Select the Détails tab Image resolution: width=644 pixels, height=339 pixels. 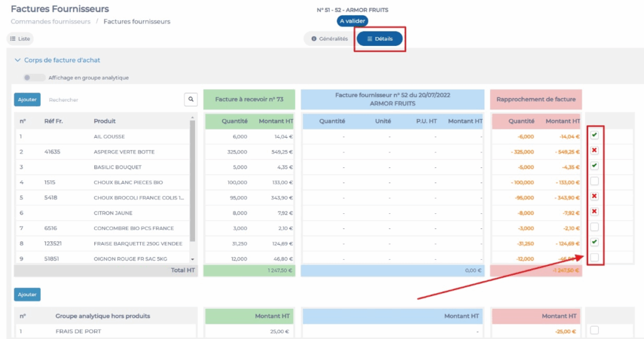pyautogui.click(x=380, y=38)
